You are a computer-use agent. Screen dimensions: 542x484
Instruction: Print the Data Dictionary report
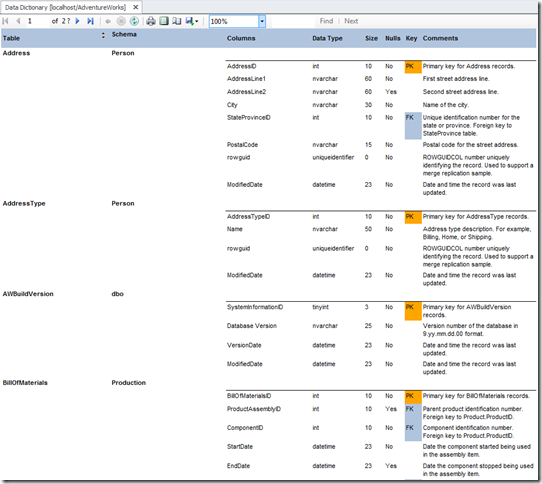(x=151, y=21)
